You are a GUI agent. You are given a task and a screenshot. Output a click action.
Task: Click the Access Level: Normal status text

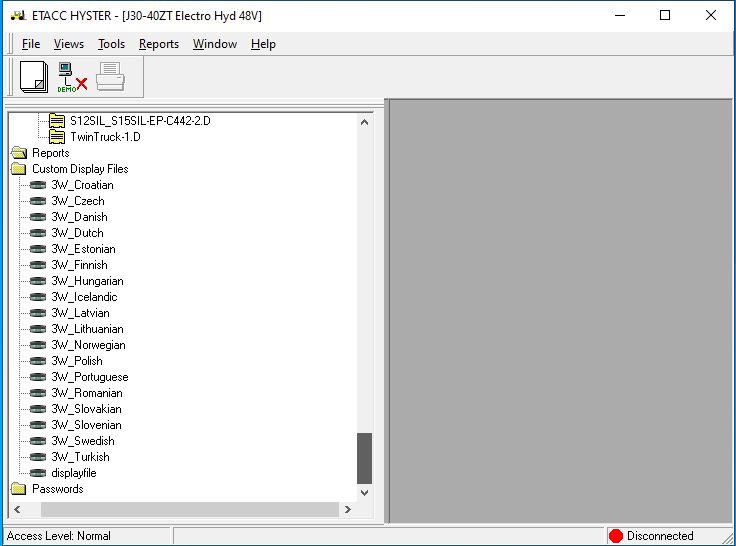tap(59, 536)
